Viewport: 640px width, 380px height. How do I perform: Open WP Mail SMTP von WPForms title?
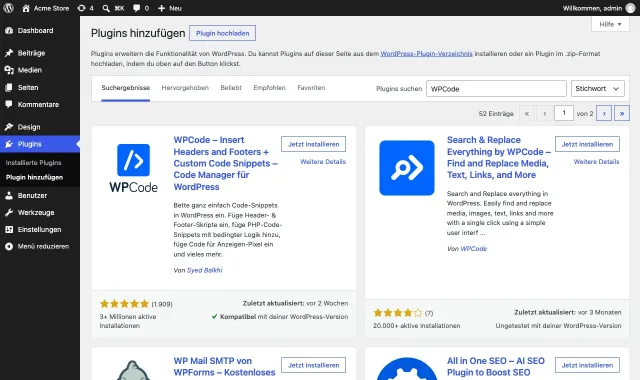pos(224,367)
